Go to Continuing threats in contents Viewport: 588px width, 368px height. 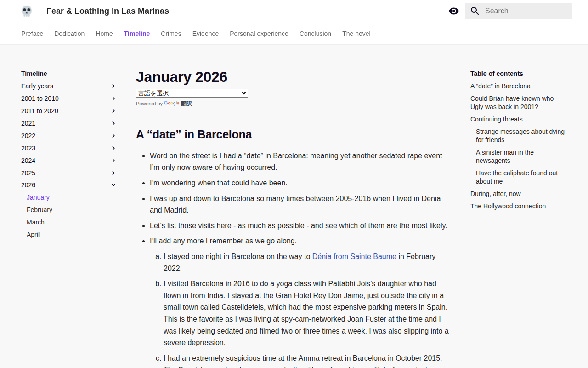[497, 119]
